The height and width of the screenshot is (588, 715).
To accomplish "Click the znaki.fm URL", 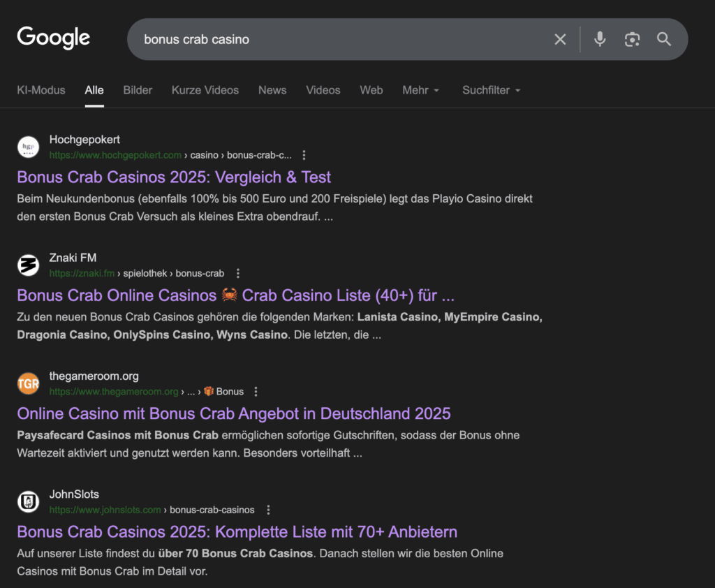I will 82,273.
